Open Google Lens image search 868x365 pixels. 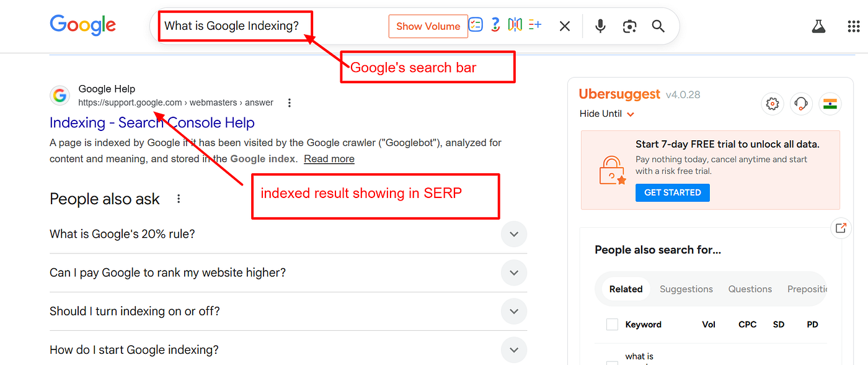click(x=629, y=26)
